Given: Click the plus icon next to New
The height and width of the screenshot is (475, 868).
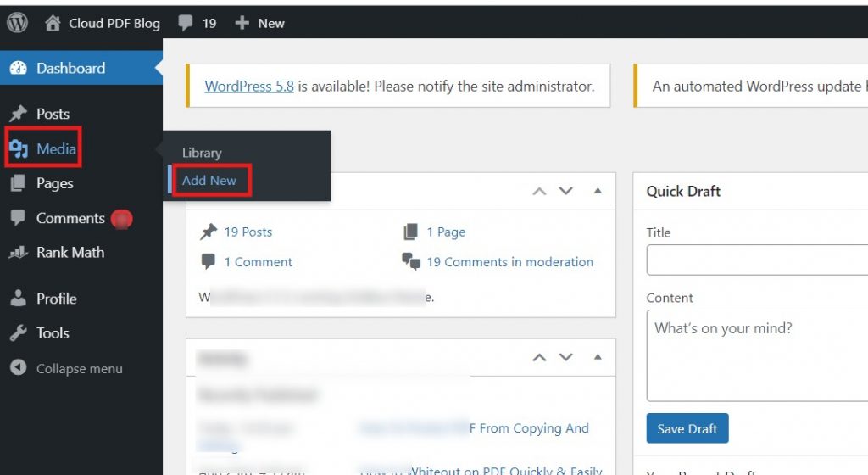Looking at the screenshot, I should (242, 23).
